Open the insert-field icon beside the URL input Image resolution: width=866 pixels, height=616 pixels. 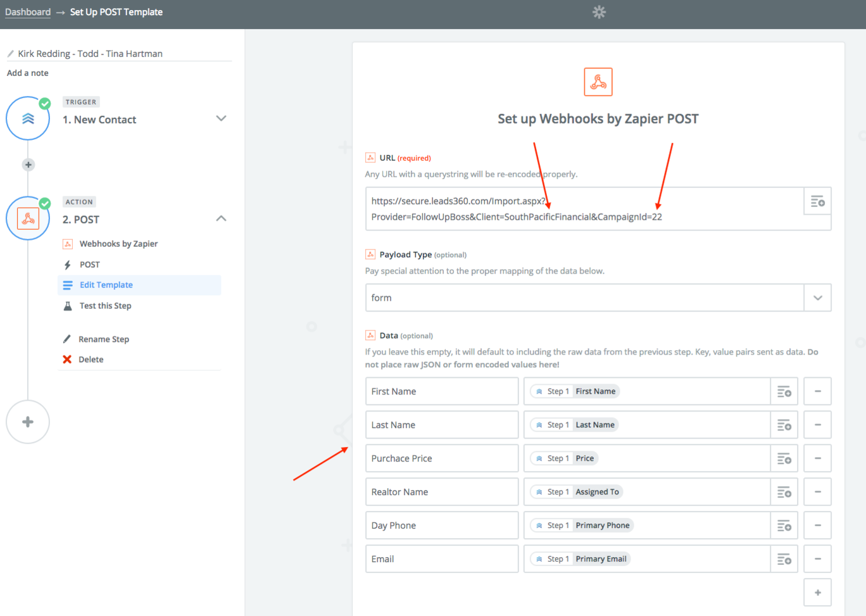(x=817, y=201)
